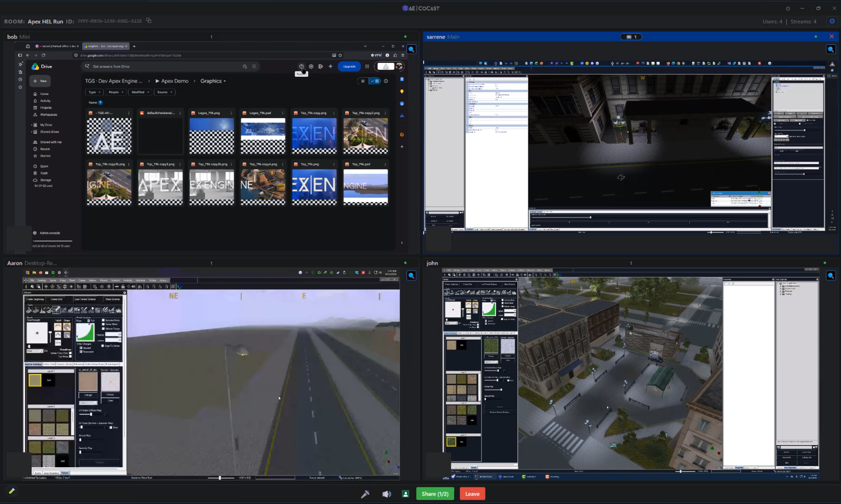
Task: Open the Create Heightmap tab in Aaron's stream
Action: click(35, 299)
